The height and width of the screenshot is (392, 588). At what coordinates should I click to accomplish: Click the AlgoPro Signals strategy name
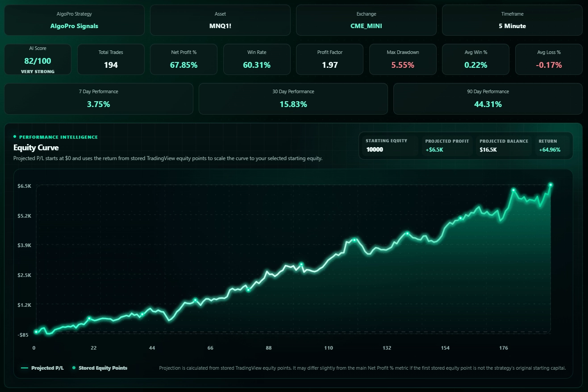tap(75, 26)
